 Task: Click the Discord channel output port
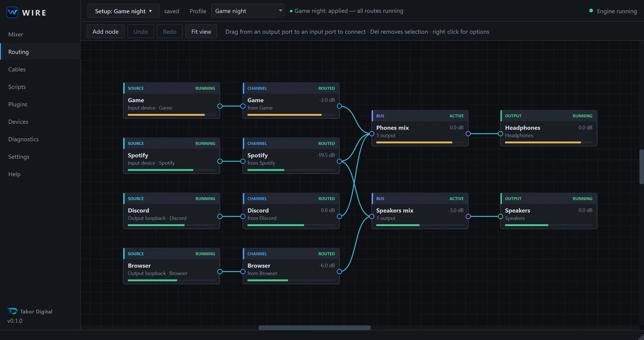coord(340,216)
